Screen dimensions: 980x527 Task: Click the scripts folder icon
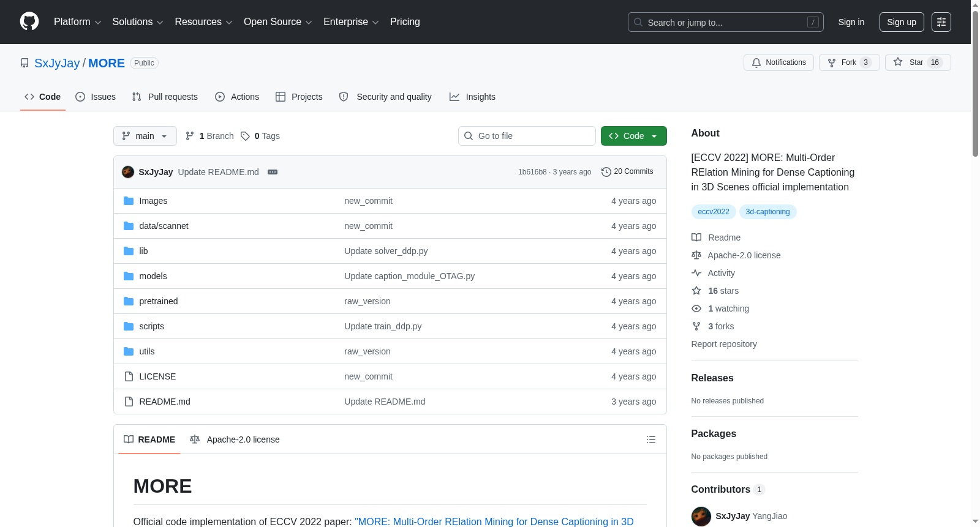[x=129, y=326]
